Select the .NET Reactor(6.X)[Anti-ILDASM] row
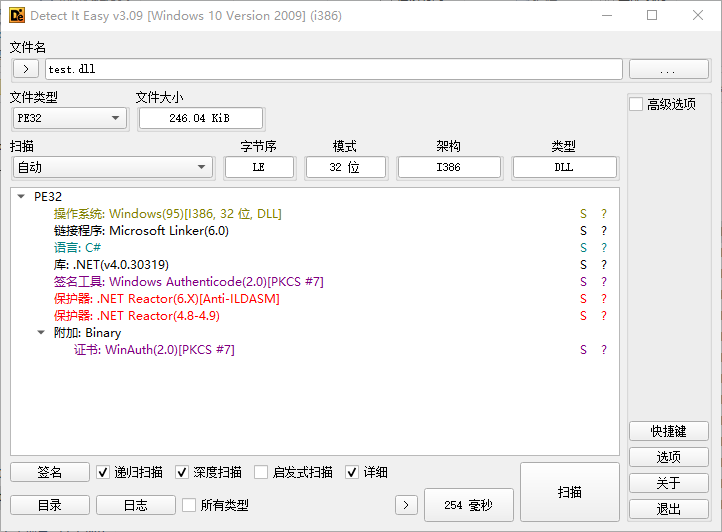Viewport: 722px width, 532px height. 315,299
